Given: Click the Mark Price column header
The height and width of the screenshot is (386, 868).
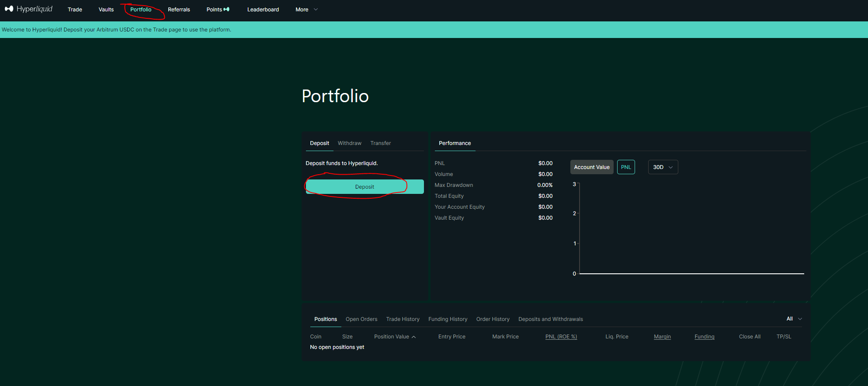Looking at the screenshot, I should [506, 337].
